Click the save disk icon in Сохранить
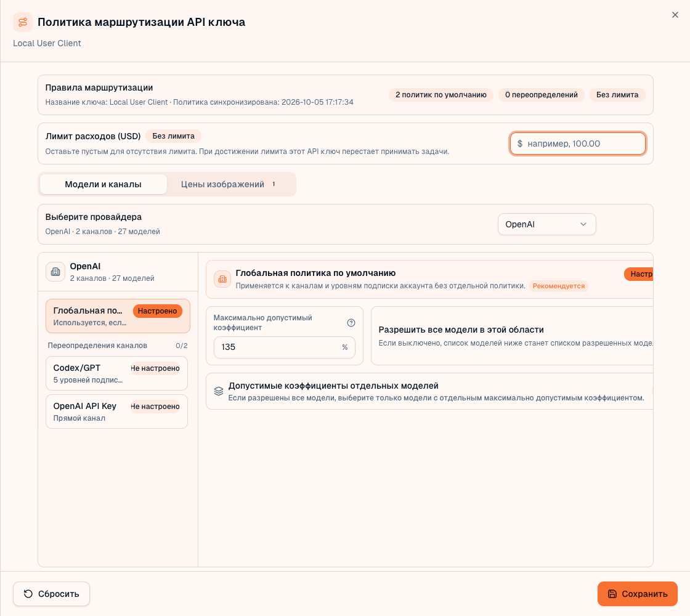 click(612, 594)
